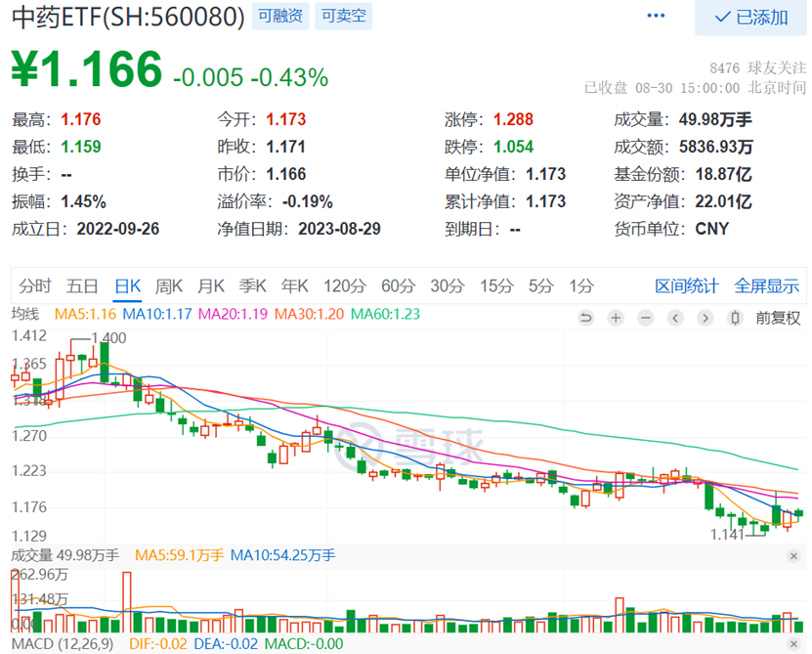Click the ¥1.166 current price
Viewport: 812px width, 654px height.
coord(87,68)
